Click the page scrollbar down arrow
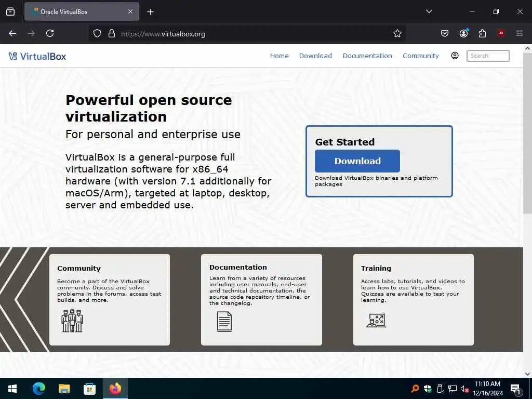Image resolution: width=532 pixels, height=399 pixels. [x=528, y=374]
